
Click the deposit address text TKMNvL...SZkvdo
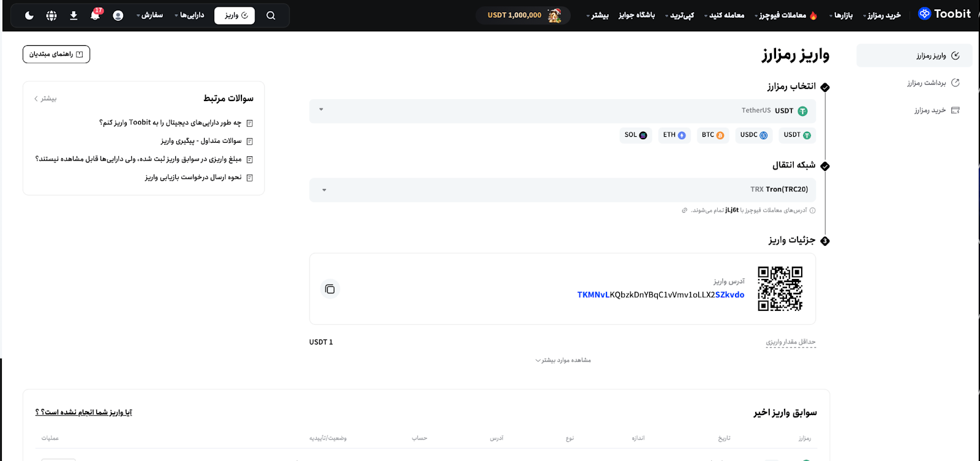pos(661,295)
